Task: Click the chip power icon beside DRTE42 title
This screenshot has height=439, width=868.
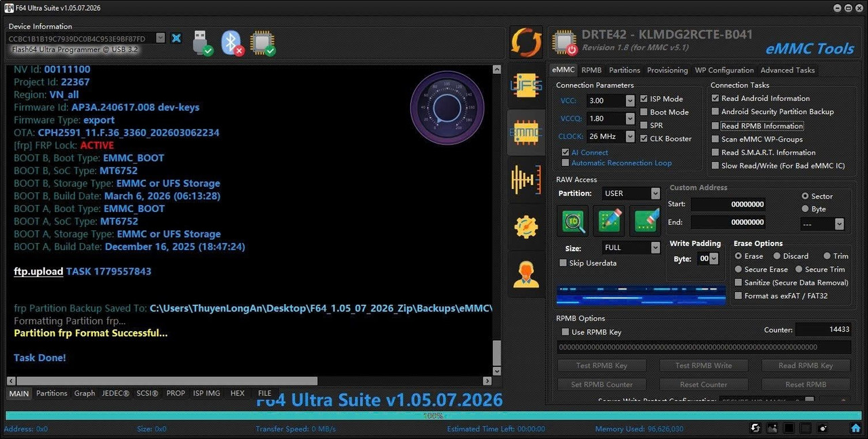Action: click(x=564, y=42)
